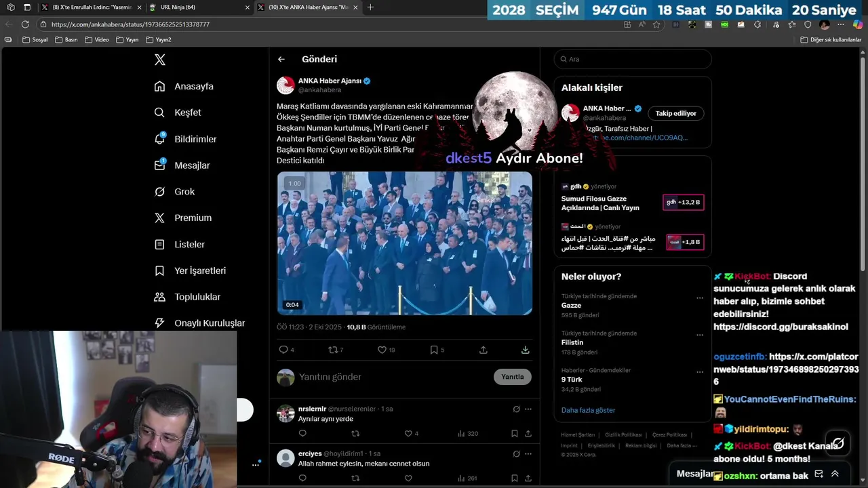Open the Video bookmarks folder
This screenshot has width=868, height=488.
97,39
